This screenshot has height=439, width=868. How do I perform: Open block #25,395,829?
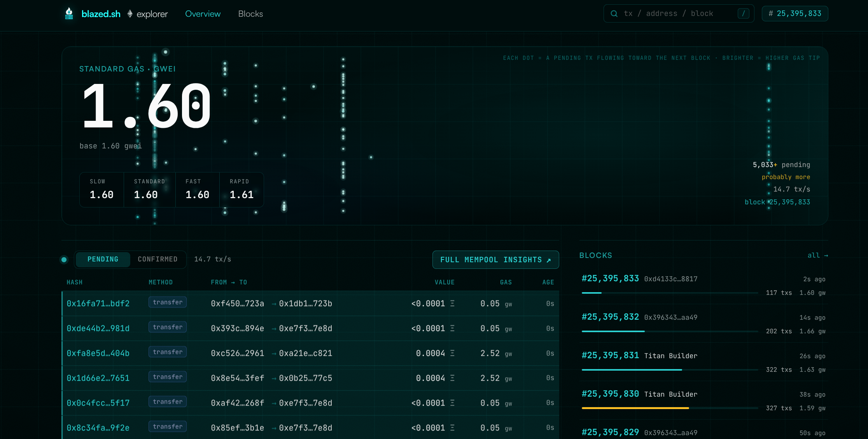610,432
